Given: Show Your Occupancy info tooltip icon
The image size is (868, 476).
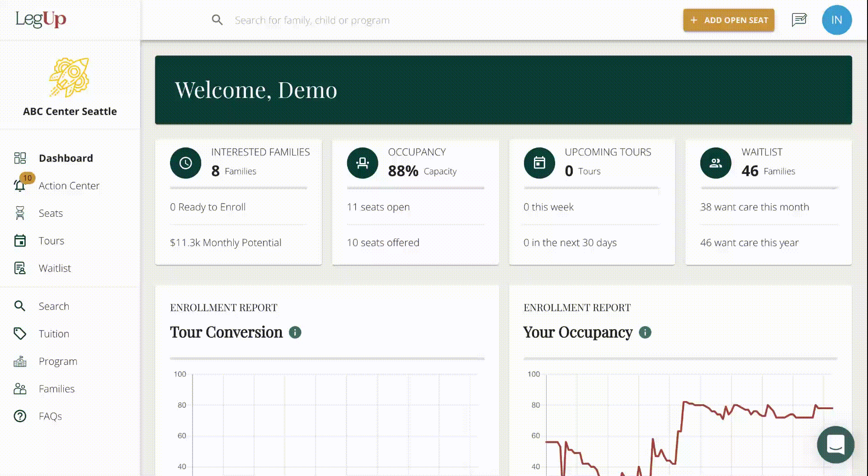Looking at the screenshot, I should tap(645, 332).
